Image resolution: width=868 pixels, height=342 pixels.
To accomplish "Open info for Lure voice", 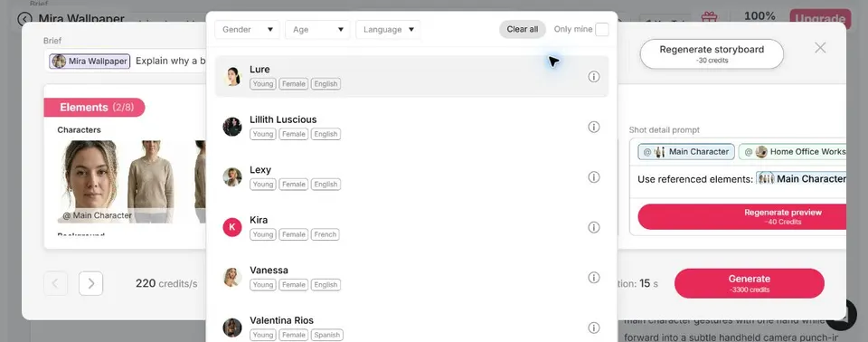I will click(x=593, y=77).
